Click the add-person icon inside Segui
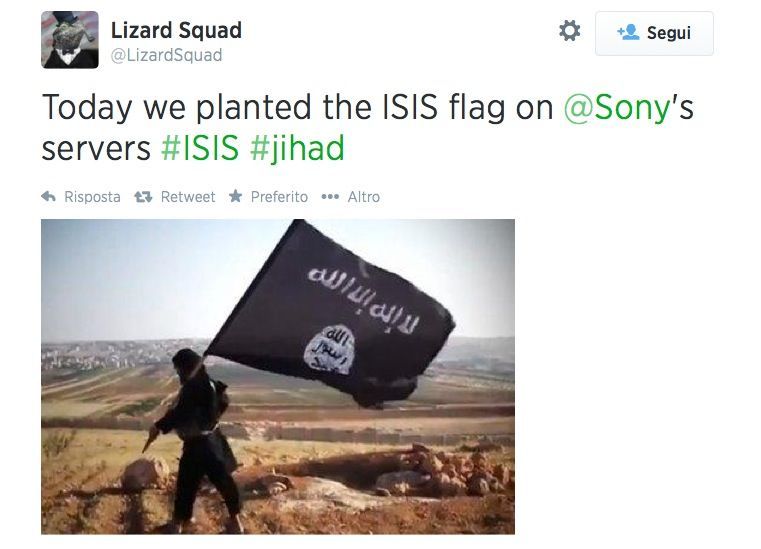Screen dimensions: 761x549 tap(629, 33)
